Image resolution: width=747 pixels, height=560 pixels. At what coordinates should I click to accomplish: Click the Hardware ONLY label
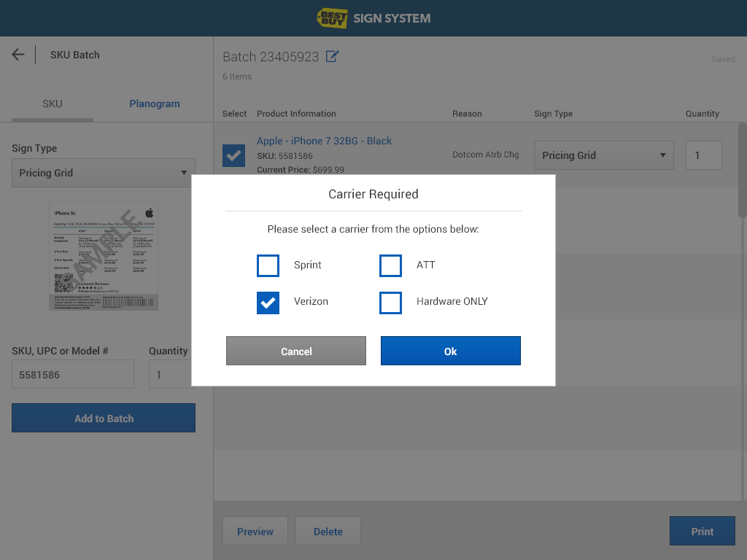pos(452,301)
